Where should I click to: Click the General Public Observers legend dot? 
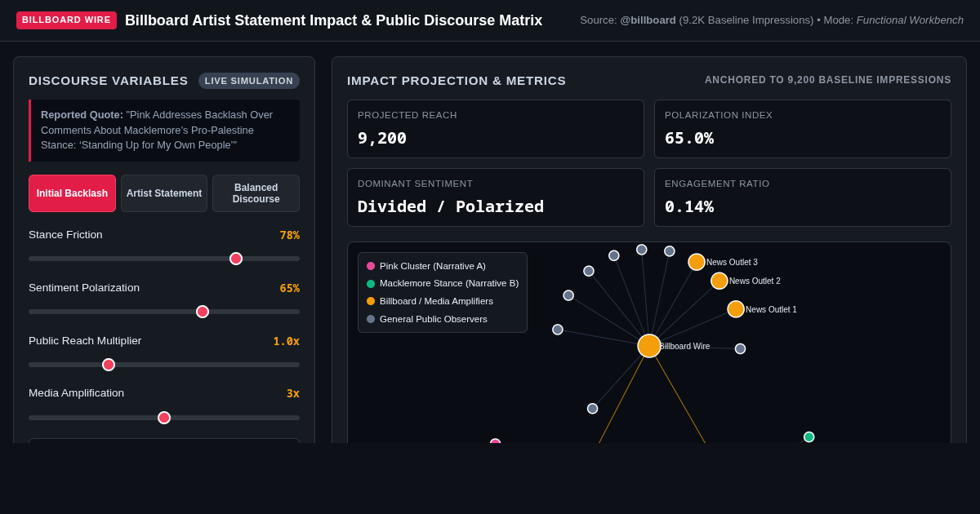371,319
